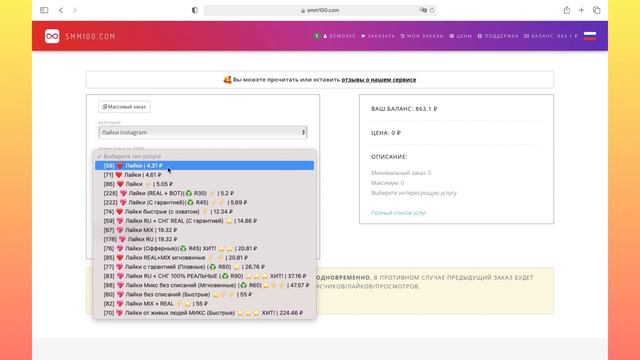Click the translate page icon in address bar
Viewport: 640px width, 360px height.
click(x=423, y=10)
